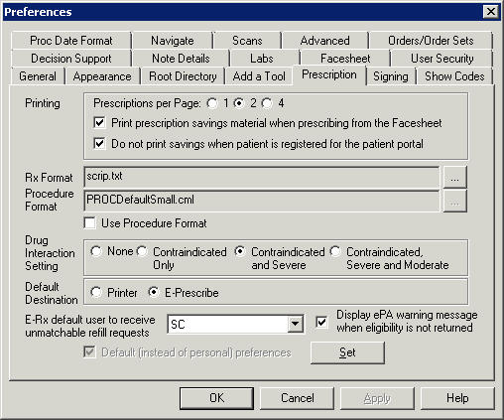Viewport: 504px width, 420px height.
Task: Click the Set button
Action: pyautogui.click(x=347, y=352)
